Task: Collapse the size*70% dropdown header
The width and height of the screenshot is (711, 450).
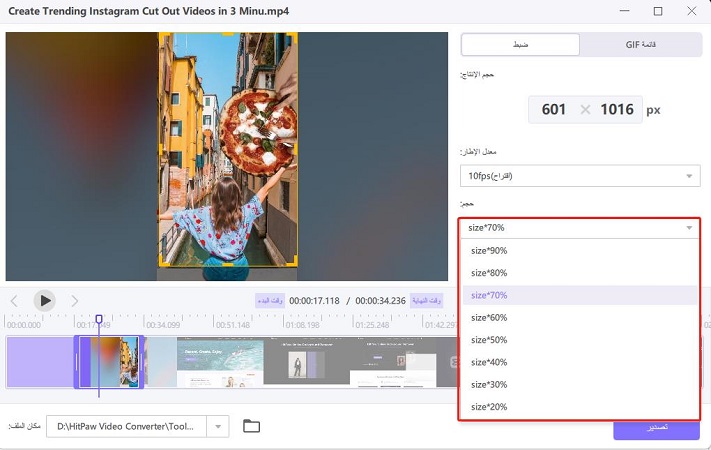Action: coord(580,228)
